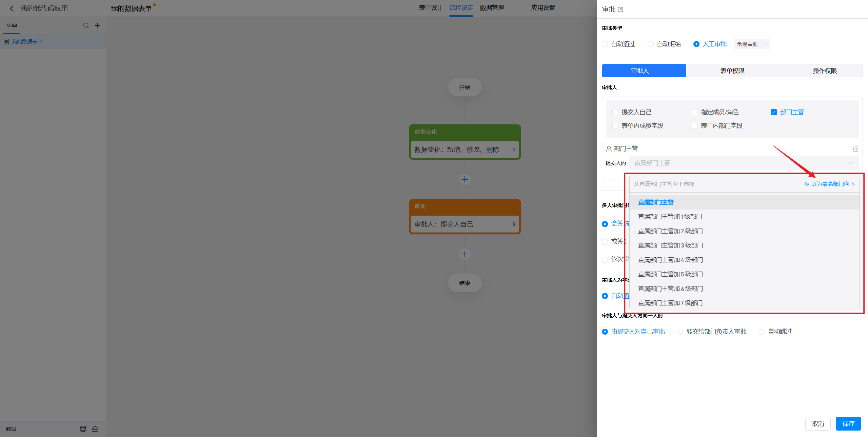Open the 常规审批 dropdown
The height and width of the screenshot is (437, 868).
coord(751,44)
